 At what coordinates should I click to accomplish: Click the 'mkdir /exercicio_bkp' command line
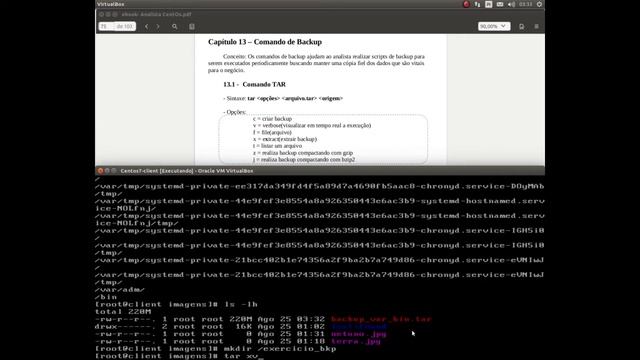coord(216,349)
